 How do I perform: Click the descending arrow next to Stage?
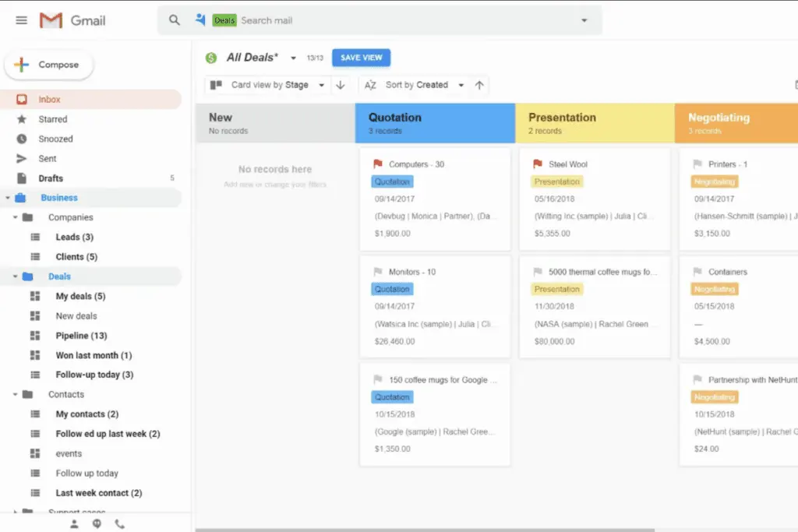(341, 85)
